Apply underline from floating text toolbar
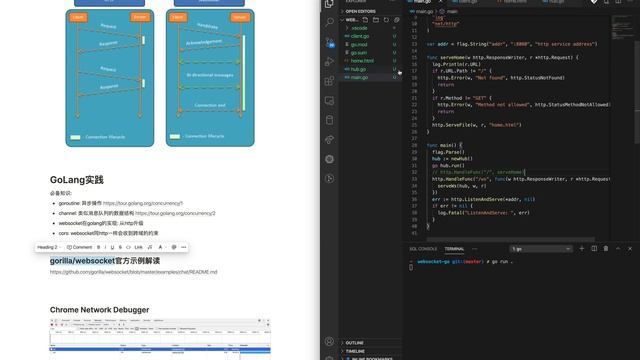Viewport: 640px width, 360px height. click(113, 247)
